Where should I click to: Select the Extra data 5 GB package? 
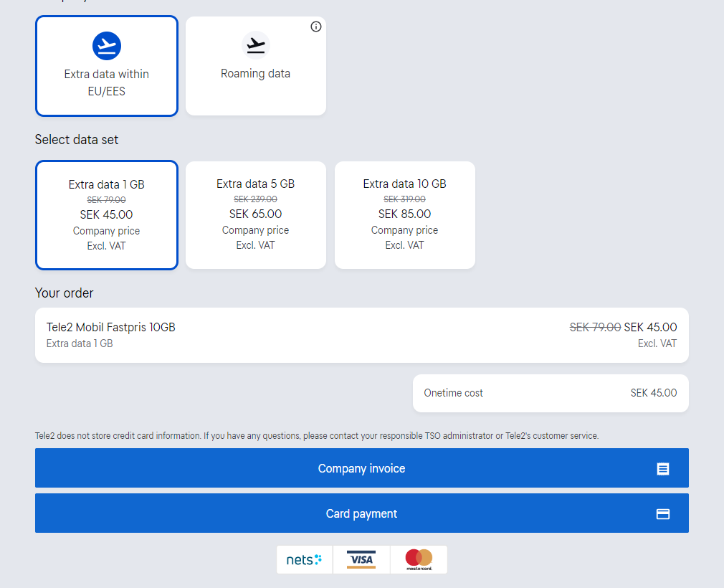[256, 215]
